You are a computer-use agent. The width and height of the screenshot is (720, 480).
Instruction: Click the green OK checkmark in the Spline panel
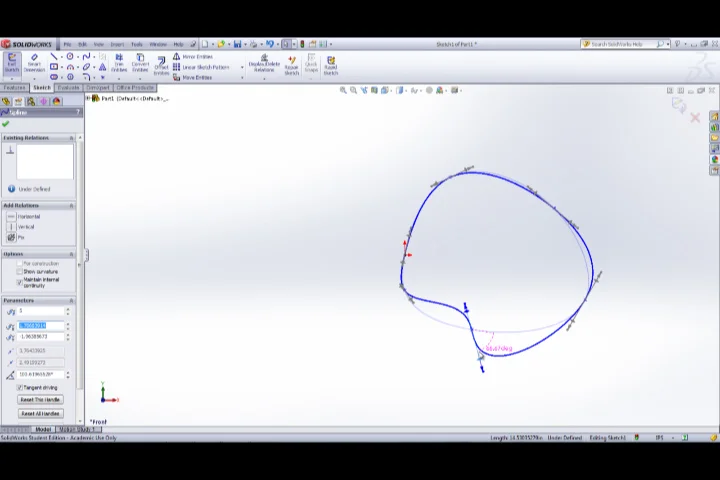point(6,124)
